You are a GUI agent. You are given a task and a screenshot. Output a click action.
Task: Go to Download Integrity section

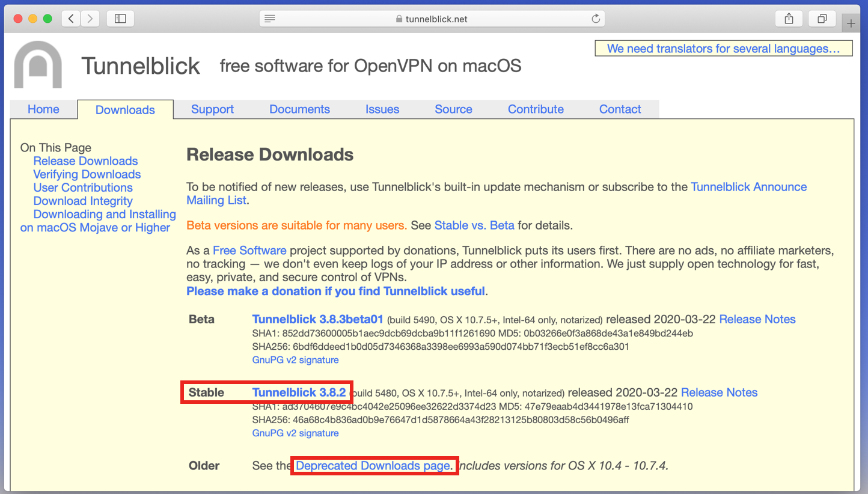tap(83, 201)
